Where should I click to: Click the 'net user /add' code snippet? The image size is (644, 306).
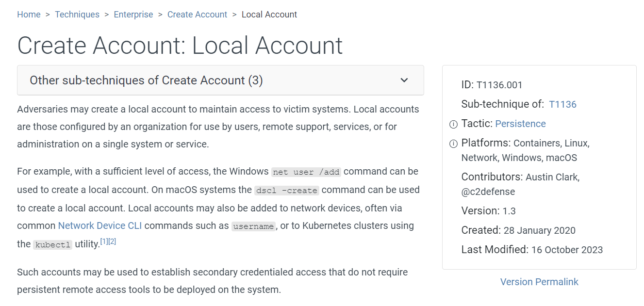tap(306, 172)
